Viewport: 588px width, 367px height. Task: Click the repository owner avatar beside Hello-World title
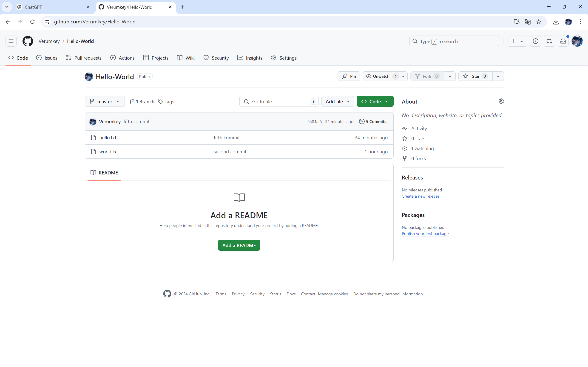click(89, 76)
